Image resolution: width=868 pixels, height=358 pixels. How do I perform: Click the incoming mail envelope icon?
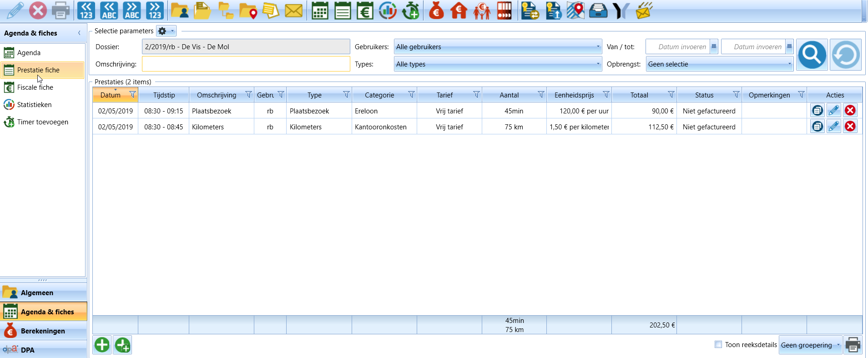pos(644,10)
